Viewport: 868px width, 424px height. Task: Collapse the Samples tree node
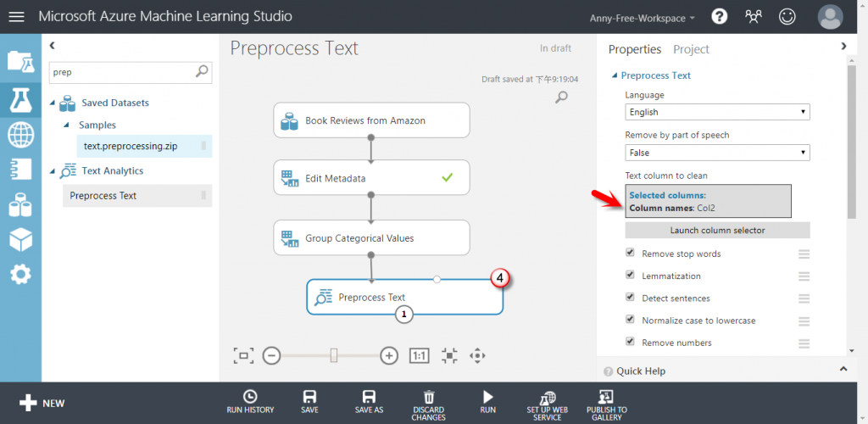point(66,126)
